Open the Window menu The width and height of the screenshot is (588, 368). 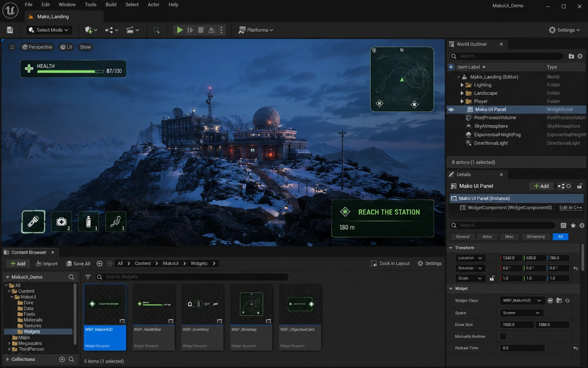(67, 4)
